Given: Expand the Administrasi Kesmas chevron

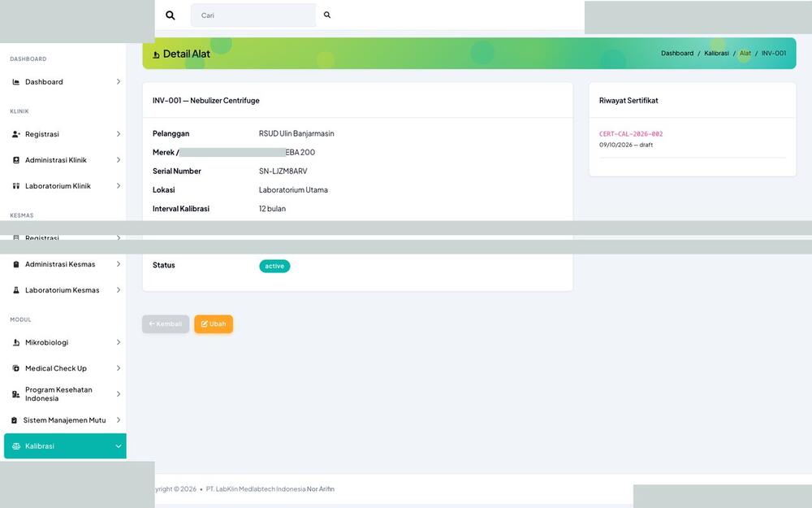Looking at the screenshot, I should (x=118, y=264).
